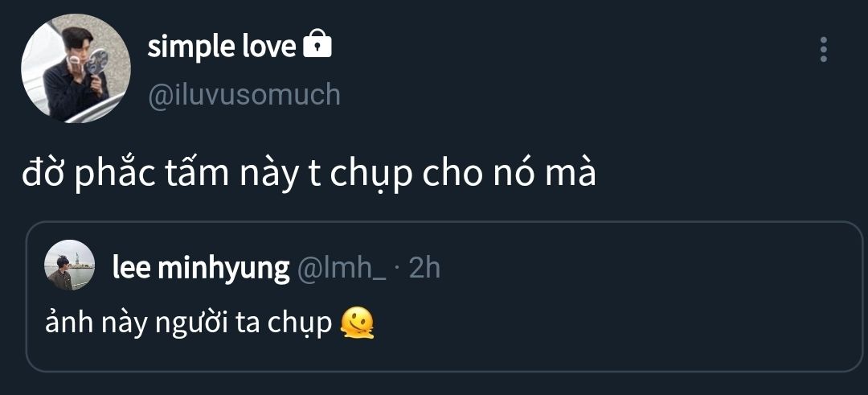
Task: Click the quoted text "ảnh này người ta chụp"
Action: pyautogui.click(x=190, y=322)
